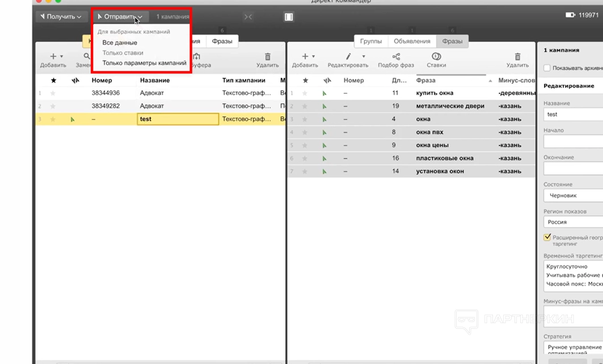Click green flag on установка окон row

pos(324,172)
